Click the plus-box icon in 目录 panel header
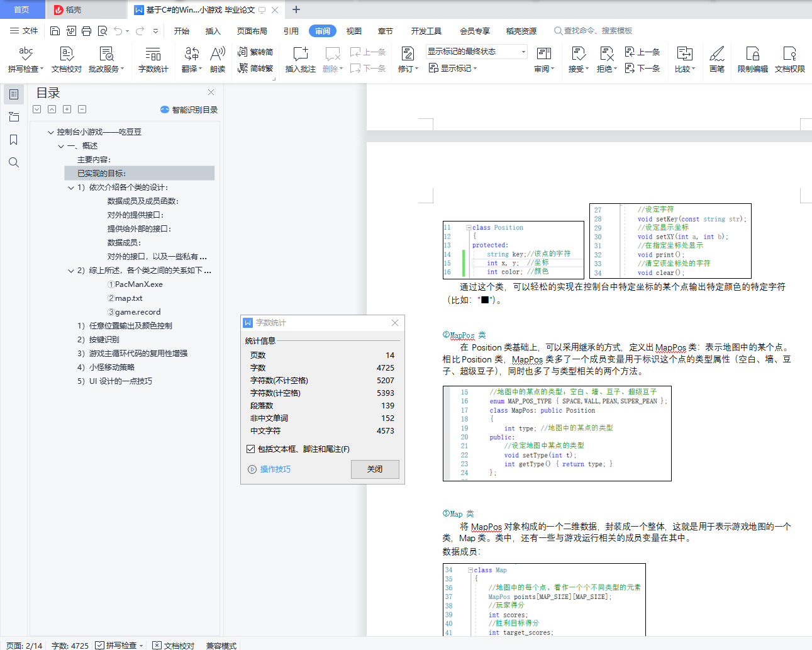 [x=67, y=109]
